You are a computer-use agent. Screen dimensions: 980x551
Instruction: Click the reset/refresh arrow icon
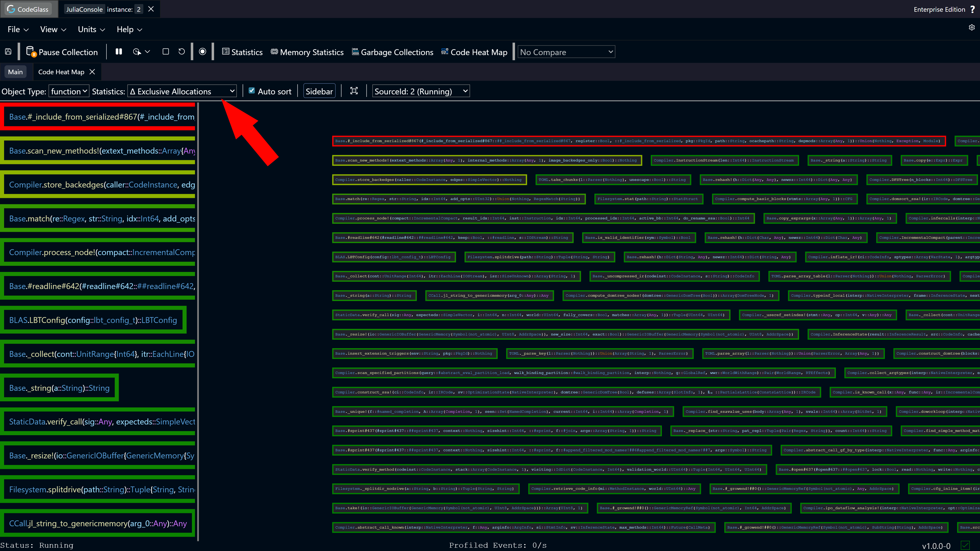pos(182,52)
